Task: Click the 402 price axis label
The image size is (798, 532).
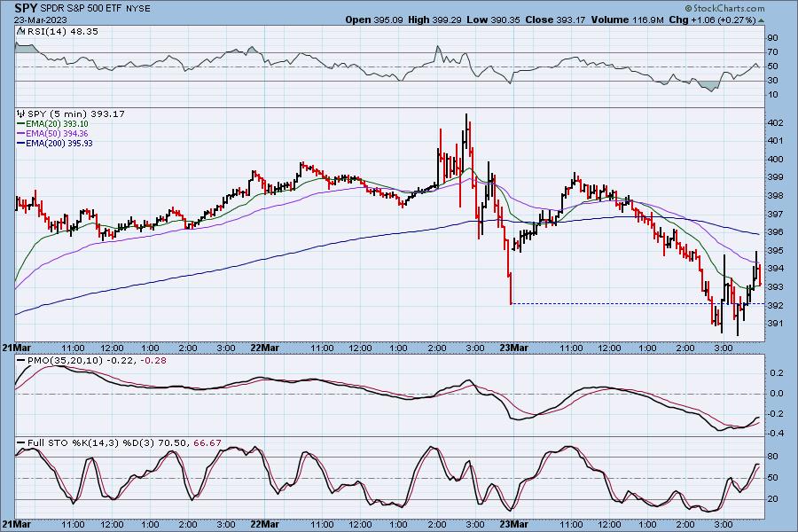Action: [x=775, y=122]
